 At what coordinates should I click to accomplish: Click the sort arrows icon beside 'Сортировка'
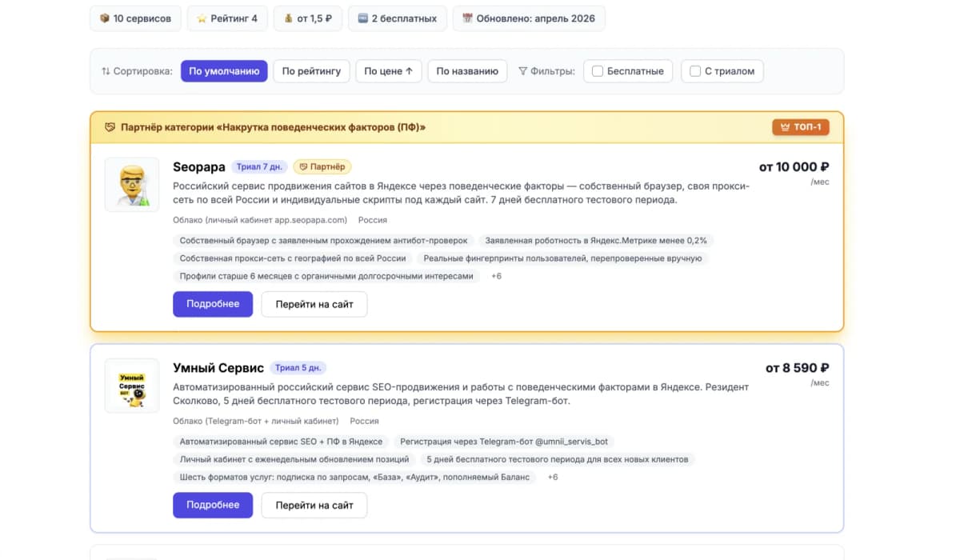point(106,71)
